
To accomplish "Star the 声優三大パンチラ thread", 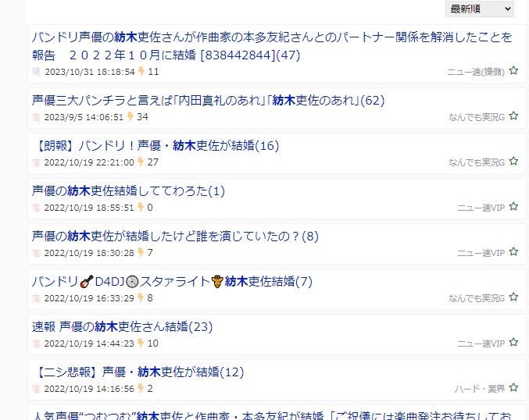I will coord(513,116).
